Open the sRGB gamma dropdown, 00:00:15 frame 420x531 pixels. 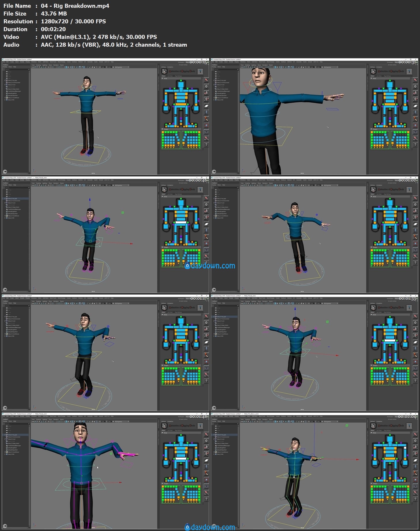pos(122,67)
